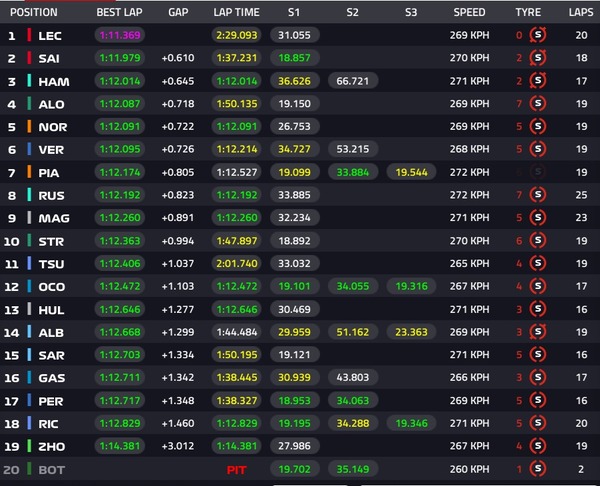
Task: Click the soft tyre icon in SAI's row
Action: [x=538, y=58]
